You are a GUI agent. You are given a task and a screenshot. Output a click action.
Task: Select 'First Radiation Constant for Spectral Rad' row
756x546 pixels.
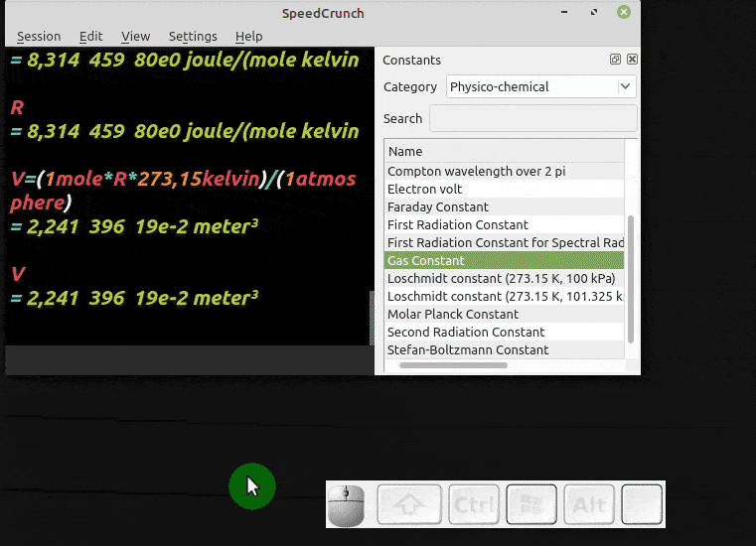tap(505, 243)
